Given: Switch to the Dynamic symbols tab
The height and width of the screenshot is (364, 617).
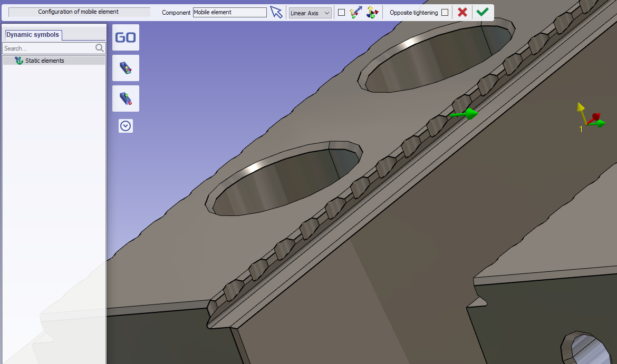Looking at the screenshot, I should tap(33, 35).
